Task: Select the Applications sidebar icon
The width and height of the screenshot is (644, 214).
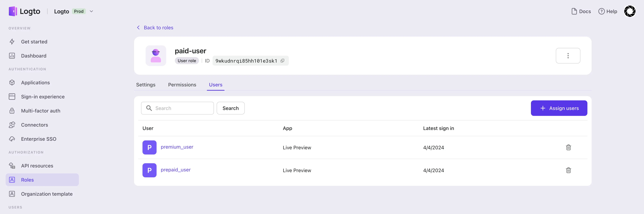Action: point(12,82)
